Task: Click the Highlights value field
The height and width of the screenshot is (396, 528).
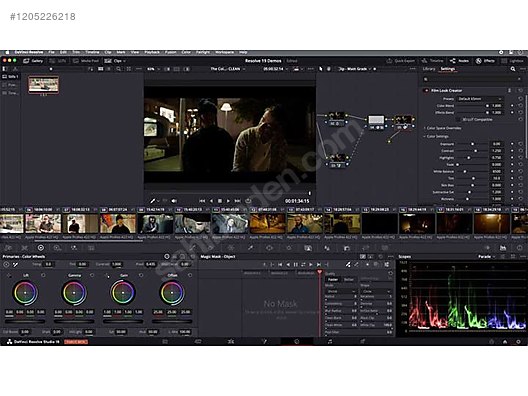Action: coord(496,158)
